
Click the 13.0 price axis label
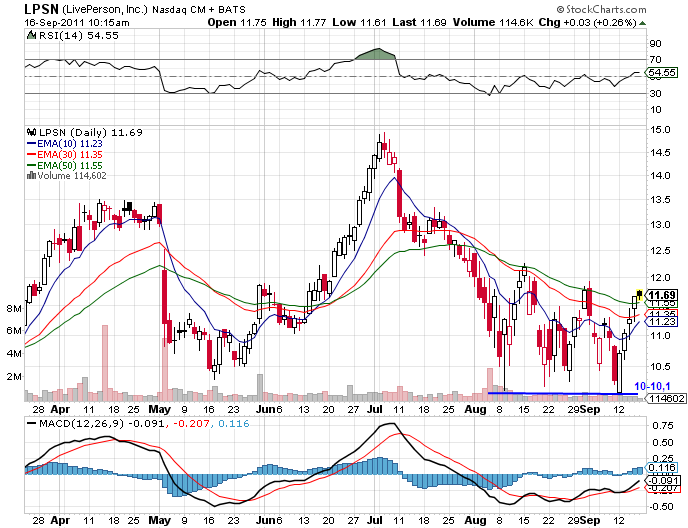pos(660,225)
